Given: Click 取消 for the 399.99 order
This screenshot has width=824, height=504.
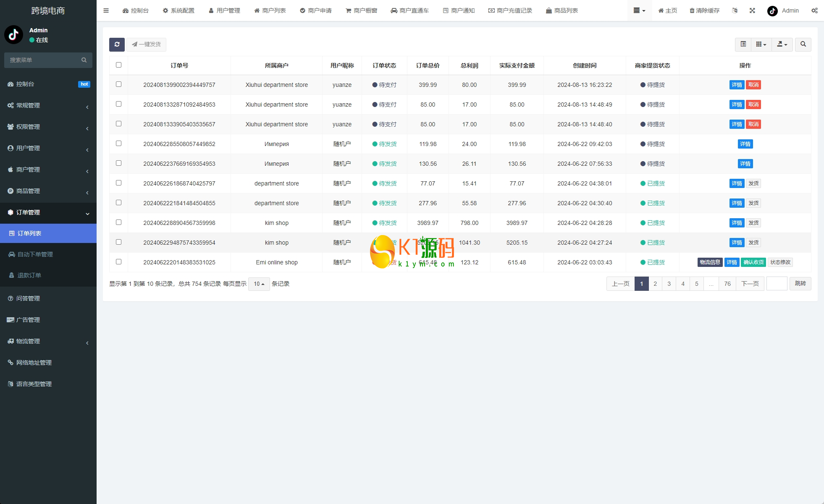Looking at the screenshot, I should 753,85.
